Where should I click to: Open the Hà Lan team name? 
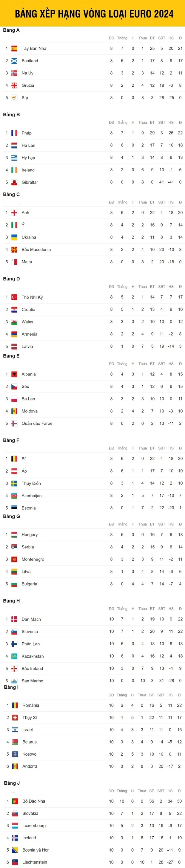[29, 146]
